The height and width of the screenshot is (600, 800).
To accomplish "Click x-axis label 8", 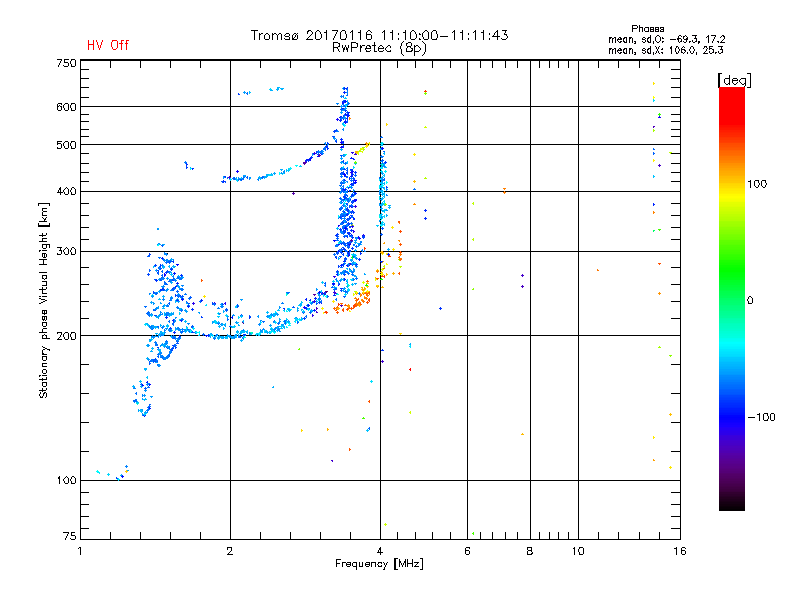I will (530, 551).
